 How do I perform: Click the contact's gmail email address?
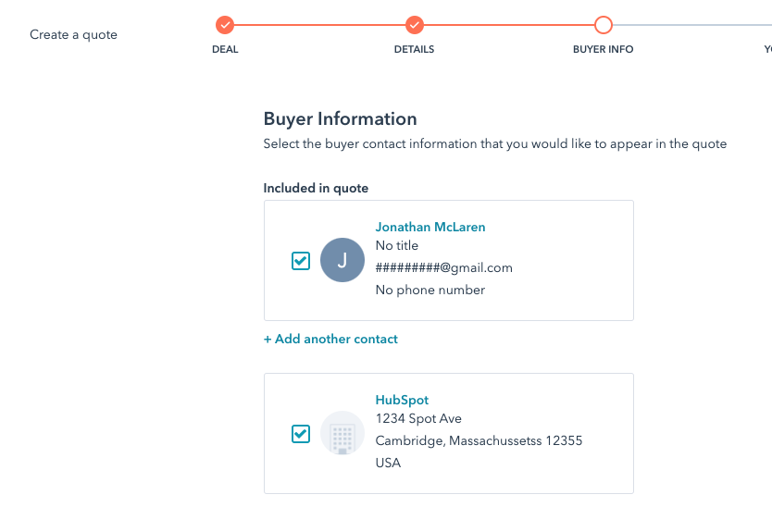tap(443, 267)
